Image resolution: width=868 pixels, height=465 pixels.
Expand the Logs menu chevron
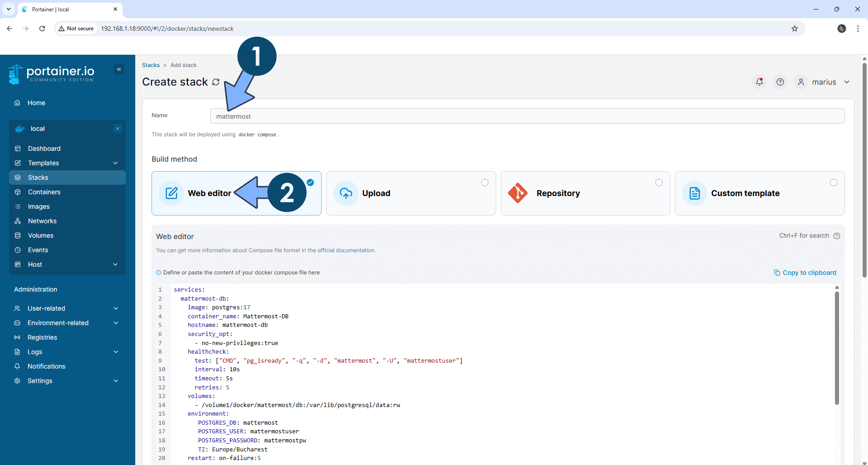coord(116,352)
